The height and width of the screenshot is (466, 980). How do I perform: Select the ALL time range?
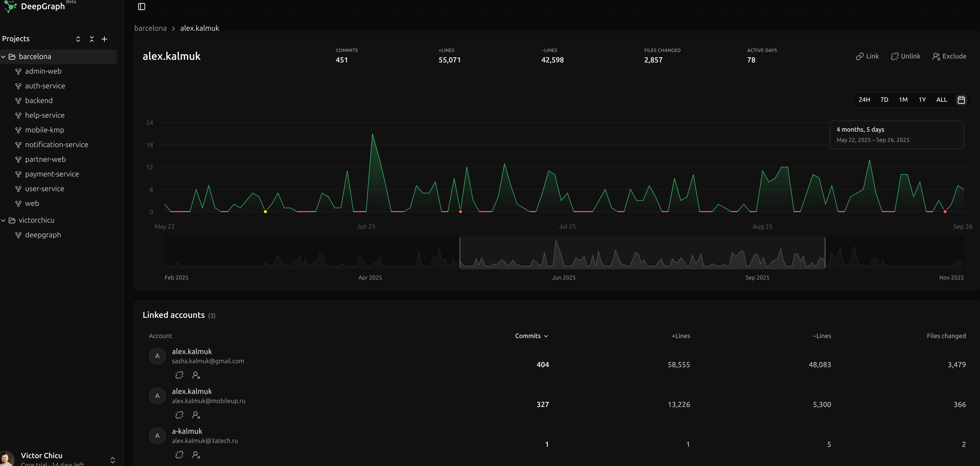pos(941,100)
